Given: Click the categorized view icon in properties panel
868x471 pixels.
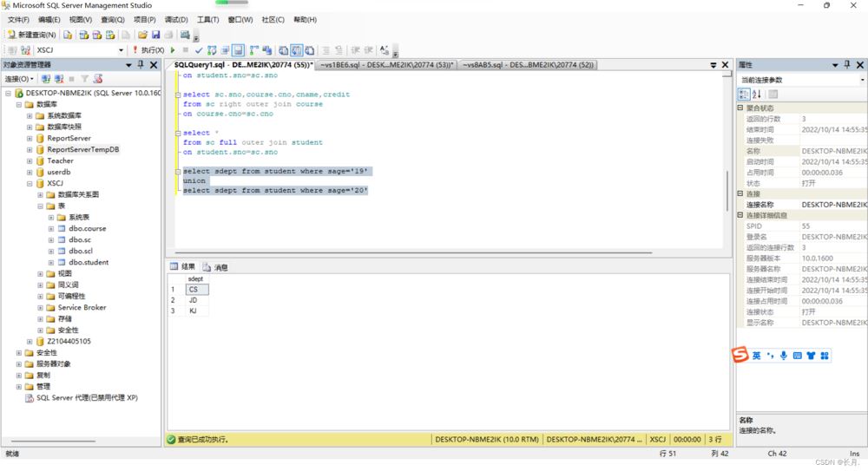Looking at the screenshot, I should 744,94.
